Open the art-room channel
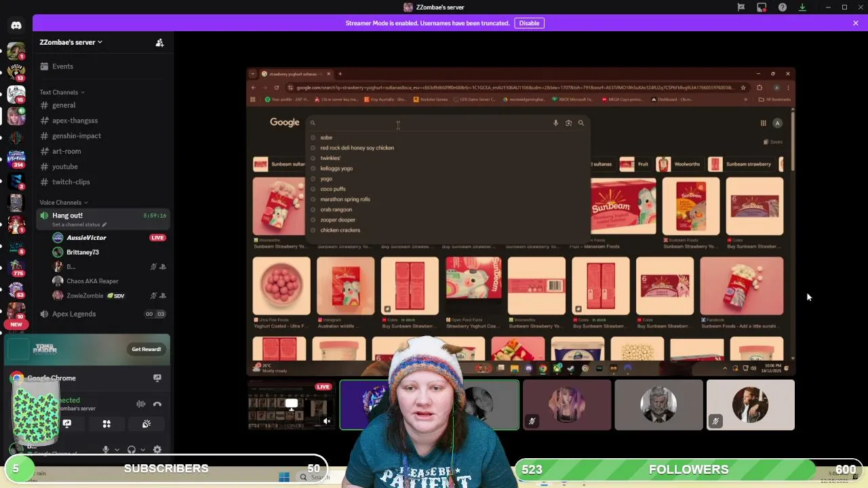This screenshot has width=868, height=488. pyautogui.click(x=104, y=151)
